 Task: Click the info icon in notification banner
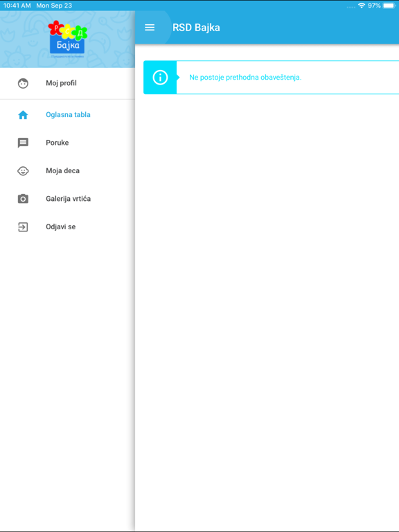pos(160,78)
